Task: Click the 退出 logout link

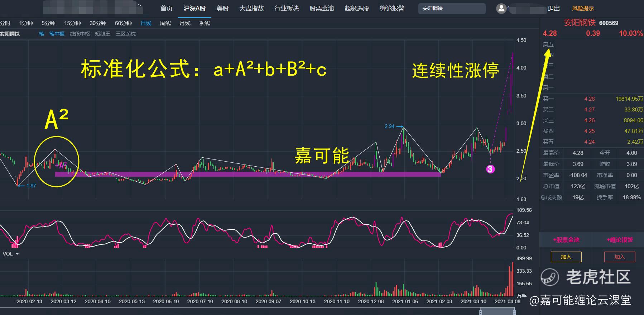Action: tap(554, 8)
